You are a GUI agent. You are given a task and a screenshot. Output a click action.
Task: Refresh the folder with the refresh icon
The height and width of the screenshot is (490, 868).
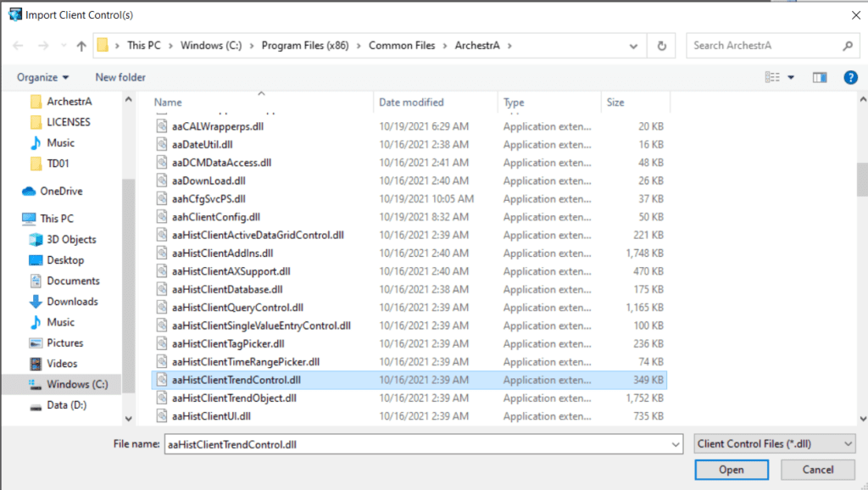pyautogui.click(x=661, y=46)
